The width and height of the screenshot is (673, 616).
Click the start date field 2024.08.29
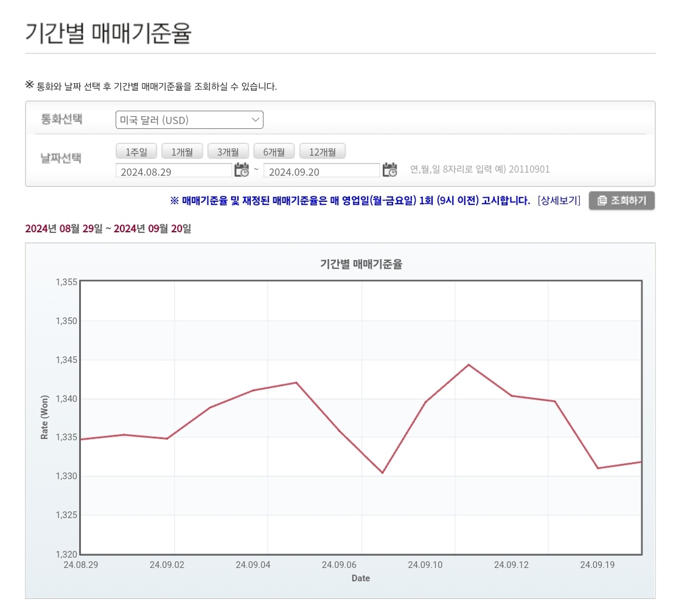(x=174, y=171)
